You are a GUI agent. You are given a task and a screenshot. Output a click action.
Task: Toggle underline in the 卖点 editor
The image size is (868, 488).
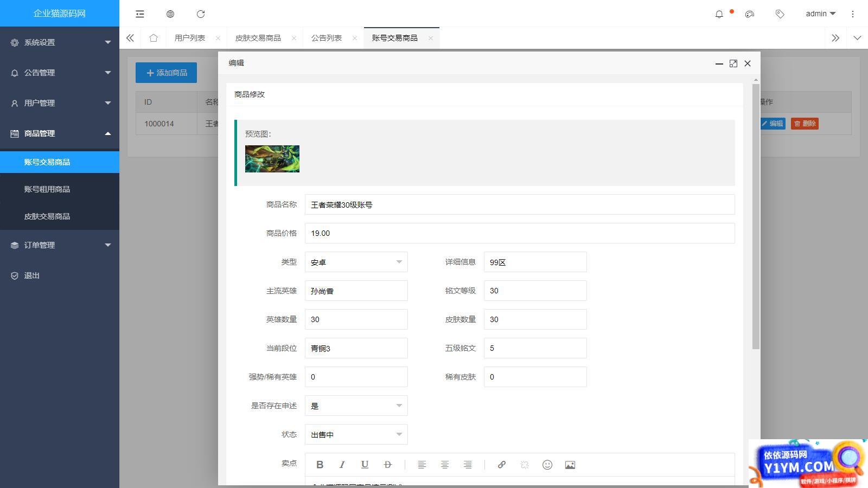pyautogui.click(x=365, y=465)
